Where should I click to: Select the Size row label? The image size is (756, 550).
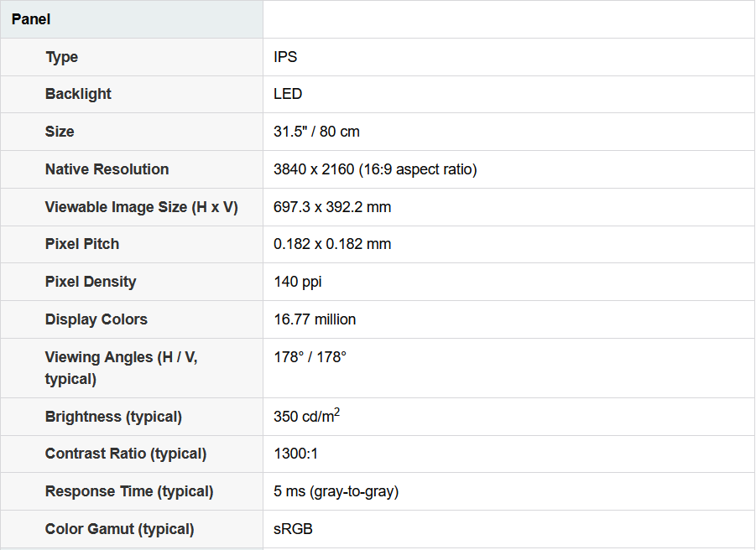tap(60, 132)
